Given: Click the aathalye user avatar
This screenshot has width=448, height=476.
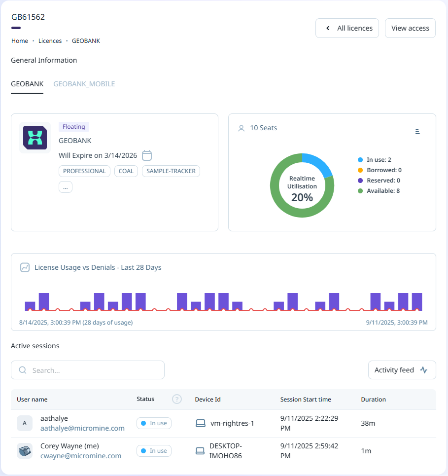Looking at the screenshot, I should pyautogui.click(x=25, y=423).
